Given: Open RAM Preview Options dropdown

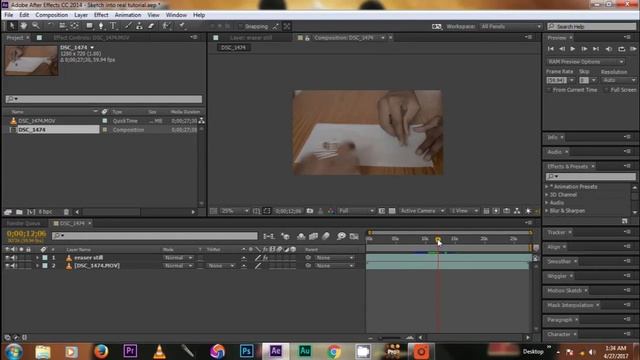Looking at the screenshot, I should tap(585, 62).
